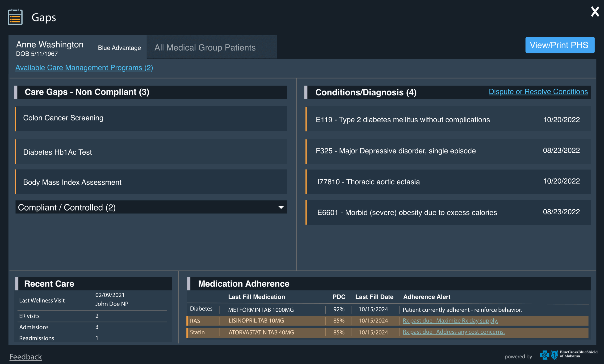The height and width of the screenshot is (364, 604).
Task: Select the Diabetes Hb1Ac Test gap
Action: click(x=151, y=152)
